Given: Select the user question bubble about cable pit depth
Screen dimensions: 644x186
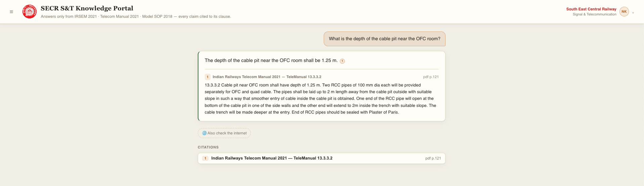Looking at the screenshot, I should 384,39.
